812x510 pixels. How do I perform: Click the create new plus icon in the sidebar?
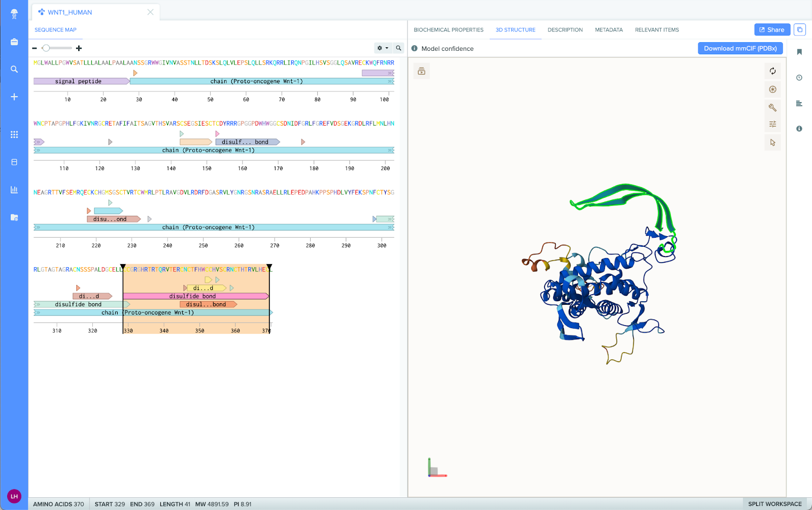point(14,97)
